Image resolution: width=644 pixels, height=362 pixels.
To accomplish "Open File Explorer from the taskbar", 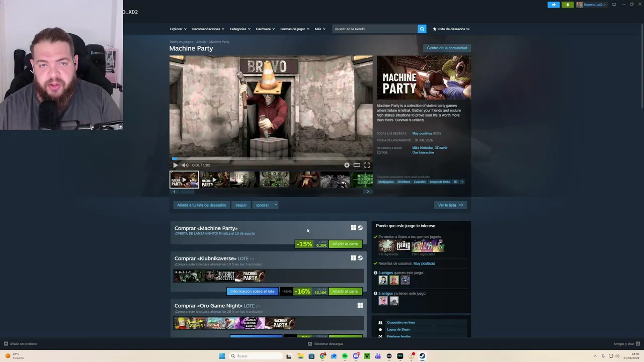I will (x=300, y=356).
